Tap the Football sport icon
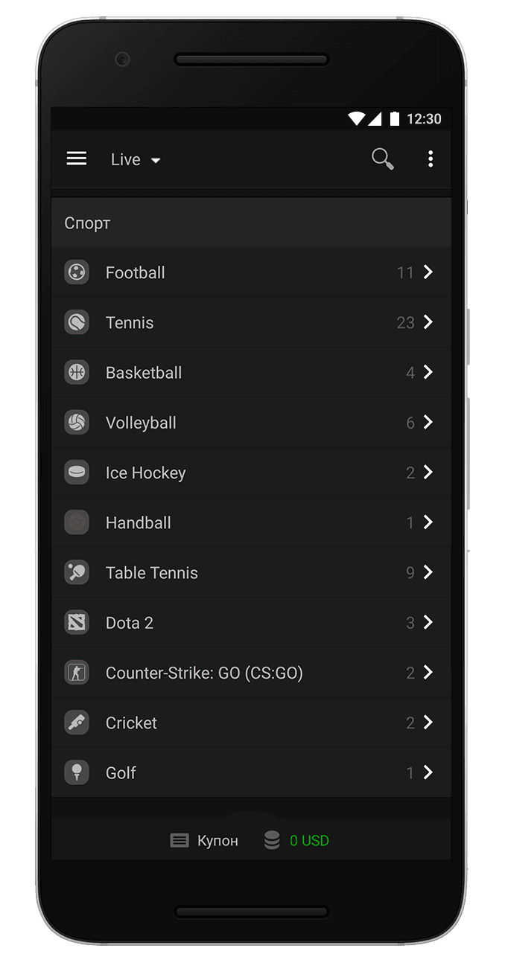The image size is (505, 980). (x=77, y=272)
